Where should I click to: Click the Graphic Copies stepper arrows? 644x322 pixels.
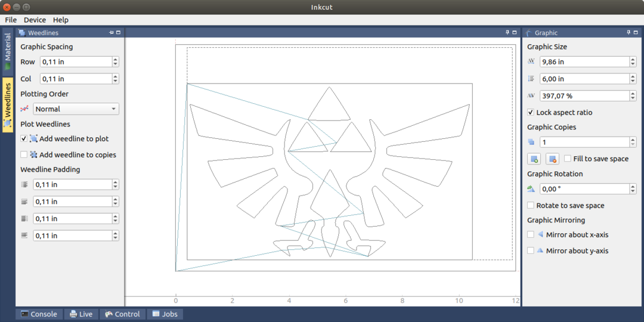point(633,142)
